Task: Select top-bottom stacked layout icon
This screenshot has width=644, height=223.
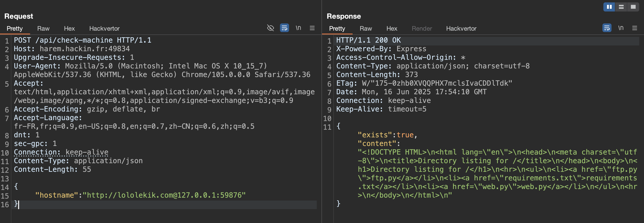Action: (x=621, y=7)
